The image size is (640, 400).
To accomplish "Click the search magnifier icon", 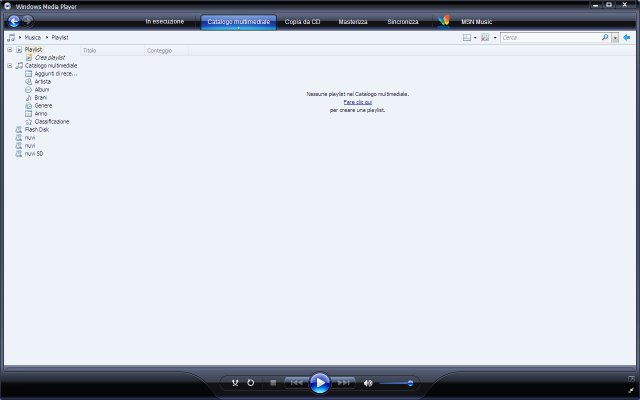I will point(605,37).
